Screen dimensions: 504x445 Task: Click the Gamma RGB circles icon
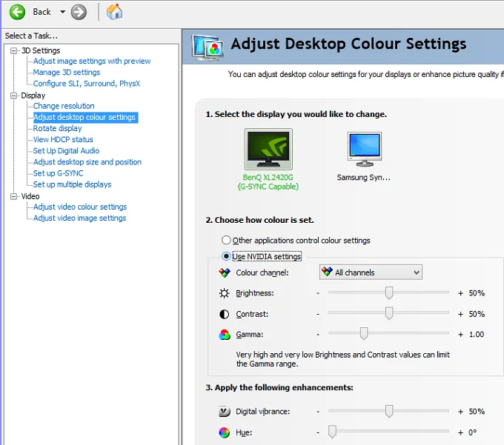click(225, 335)
